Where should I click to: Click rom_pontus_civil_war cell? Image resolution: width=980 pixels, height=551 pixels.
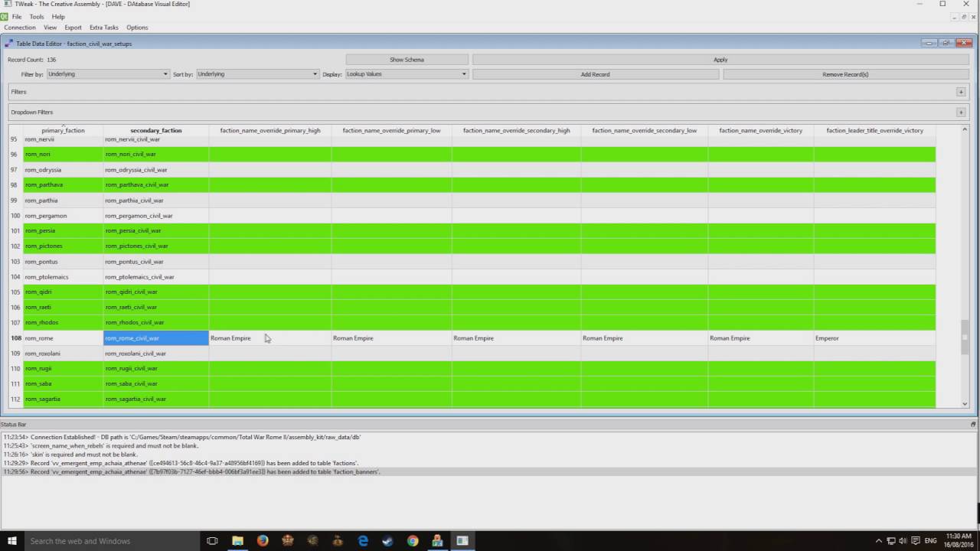pyautogui.click(x=156, y=262)
